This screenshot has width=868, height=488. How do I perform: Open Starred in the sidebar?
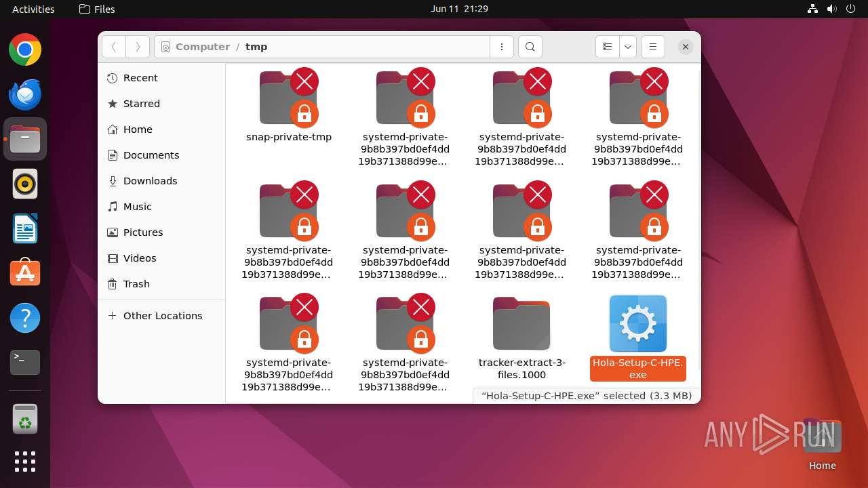[161, 104]
